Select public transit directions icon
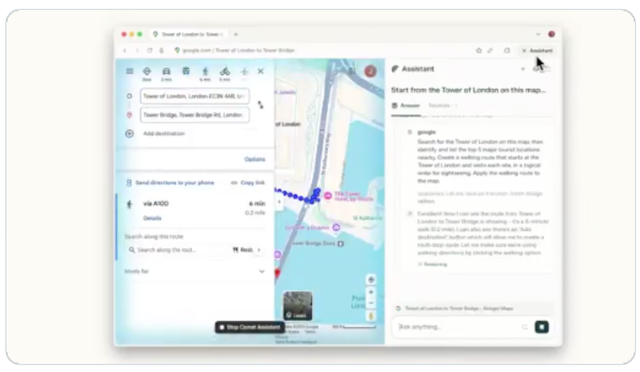This screenshot has height=372, width=640. (x=186, y=71)
